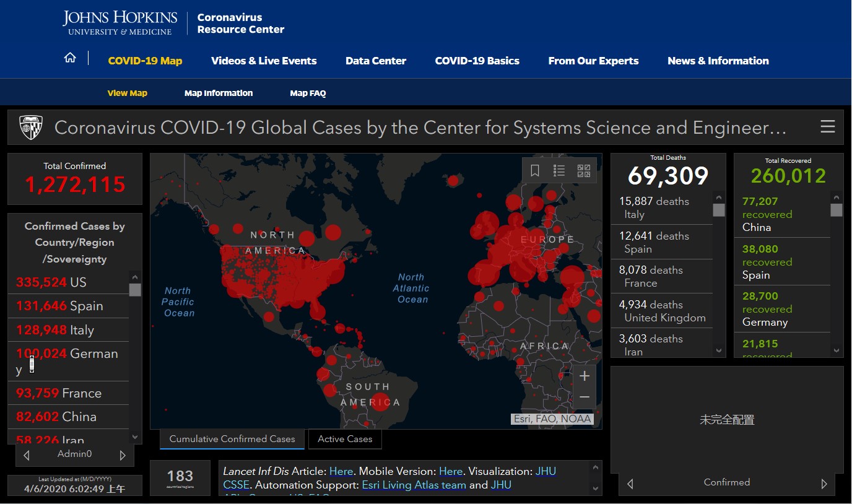The image size is (852, 504).
Task: Switch to the Active Cases tab
Action: click(x=345, y=439)
